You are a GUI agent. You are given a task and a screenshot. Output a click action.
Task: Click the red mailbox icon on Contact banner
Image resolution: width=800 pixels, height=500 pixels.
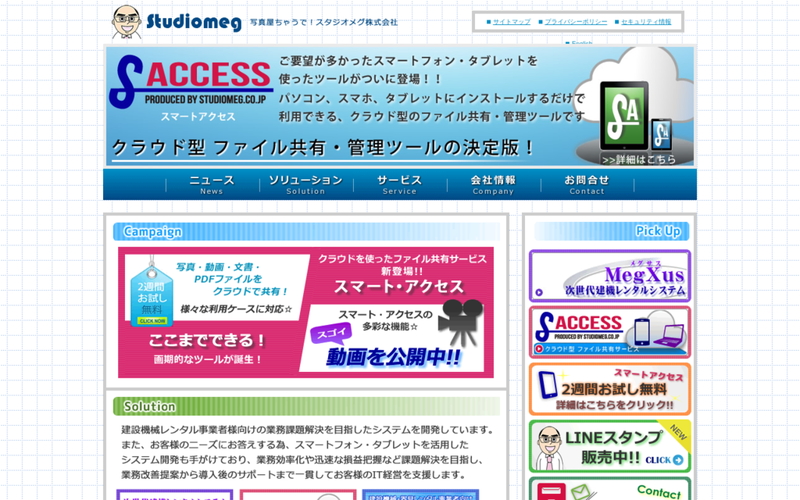552,492
